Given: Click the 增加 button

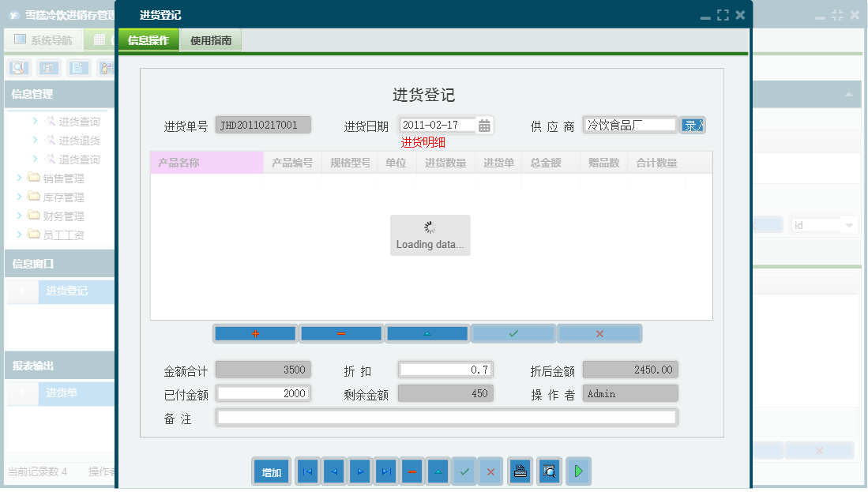Looking at the screenshot, I should pyautogui.click(x=271, y=471).
